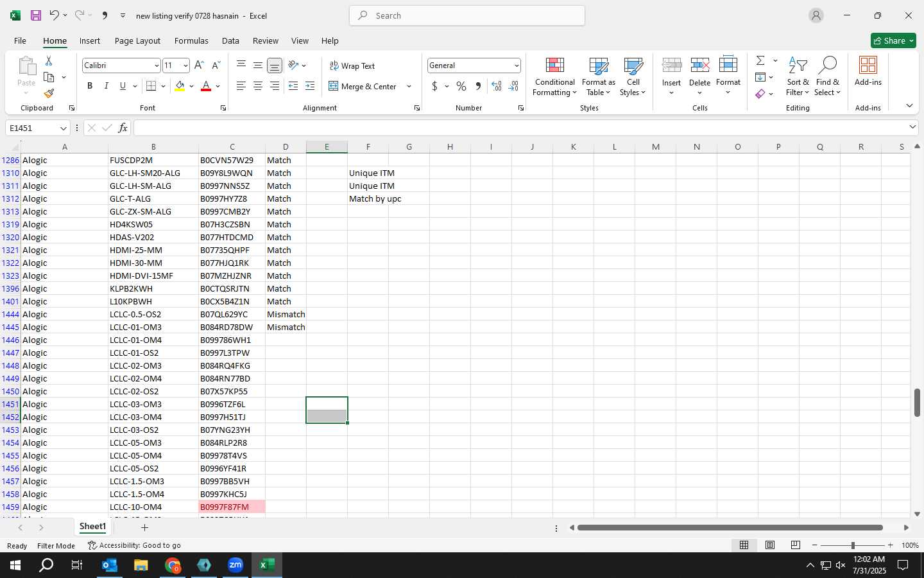Open Outlook from the taskbar
Viewport: 924px width, 578px height.
pyautogui.click(x=110, y=565)
